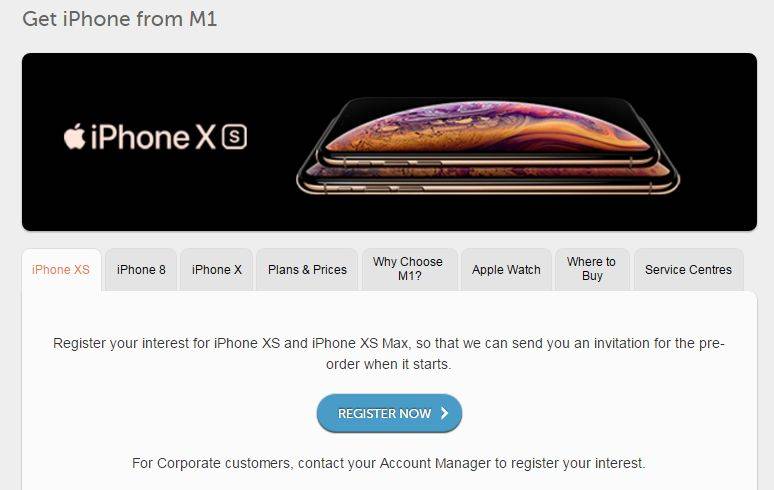Click the Get iPhone from M1 heading

tap(120, 19)
